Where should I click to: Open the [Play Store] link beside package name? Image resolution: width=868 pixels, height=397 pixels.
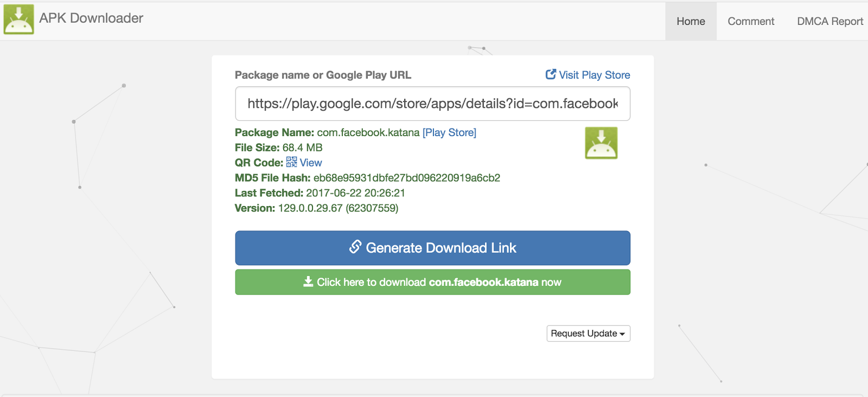click(x=449, y=132)
